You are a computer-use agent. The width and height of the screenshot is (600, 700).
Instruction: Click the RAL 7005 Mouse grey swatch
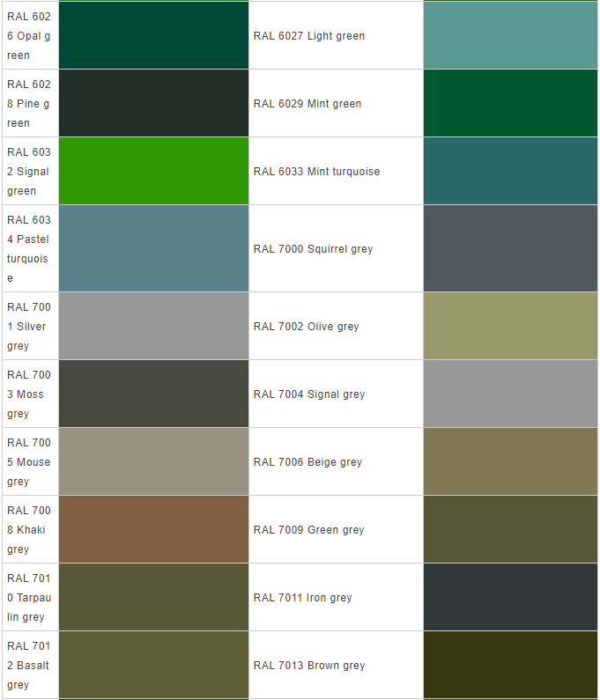pos(153,461)
